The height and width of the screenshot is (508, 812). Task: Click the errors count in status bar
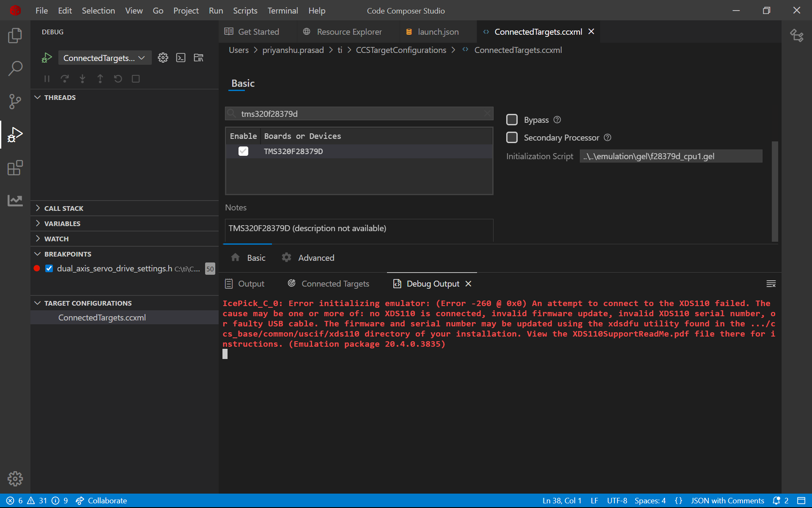pos(15,500)
